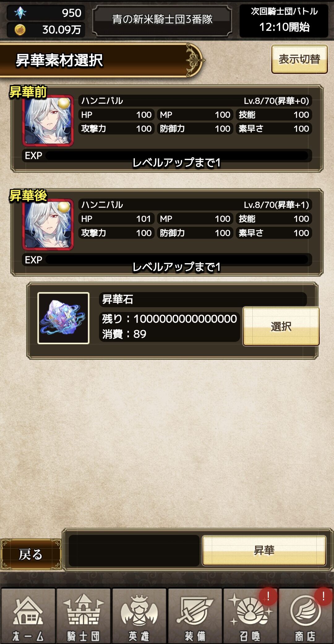Tap the gold coin currency icon
This screenshot has height=644, width=334.
[20, 30]
